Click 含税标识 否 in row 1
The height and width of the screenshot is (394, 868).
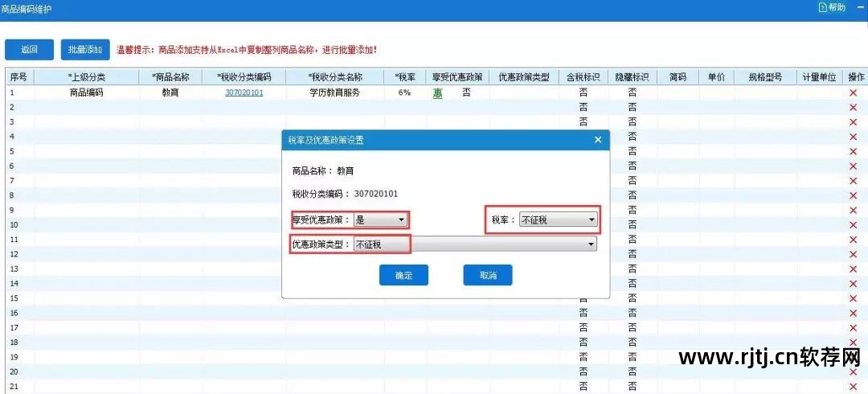[x=583, y=92]
